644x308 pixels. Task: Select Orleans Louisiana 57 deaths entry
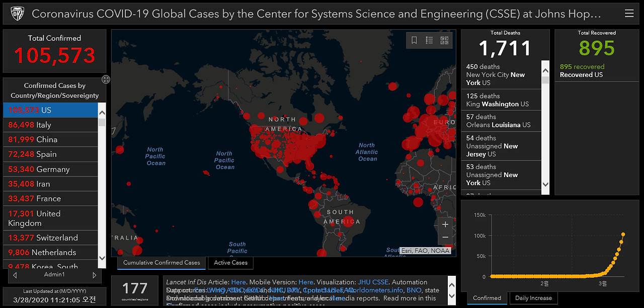click(x=501, y=121)
